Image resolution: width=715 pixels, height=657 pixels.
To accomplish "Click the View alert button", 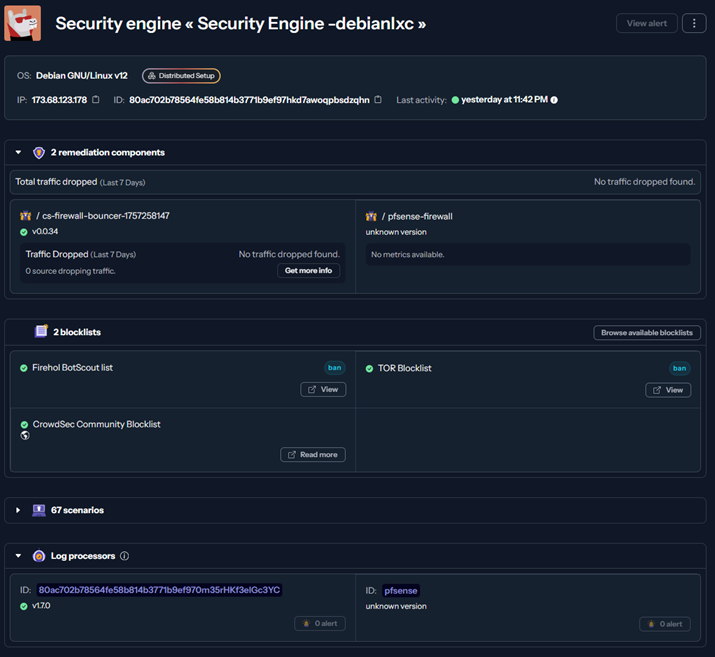I will click(647, 23).
